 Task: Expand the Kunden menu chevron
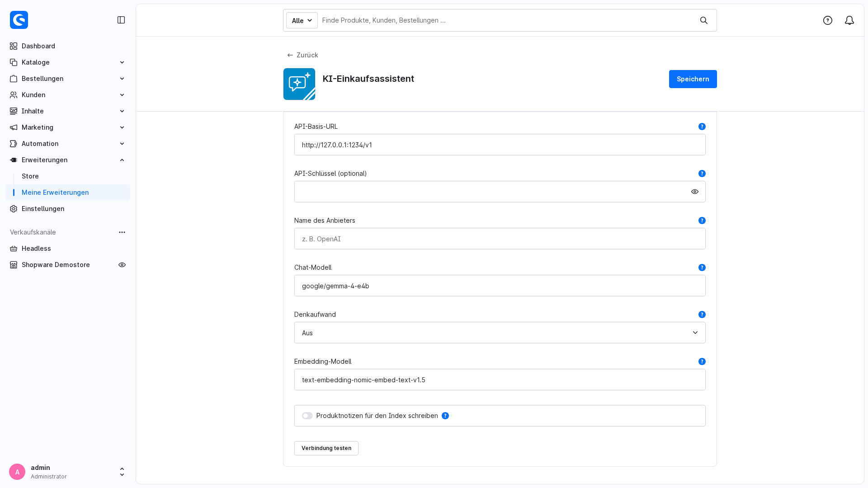tap(122, 95)
